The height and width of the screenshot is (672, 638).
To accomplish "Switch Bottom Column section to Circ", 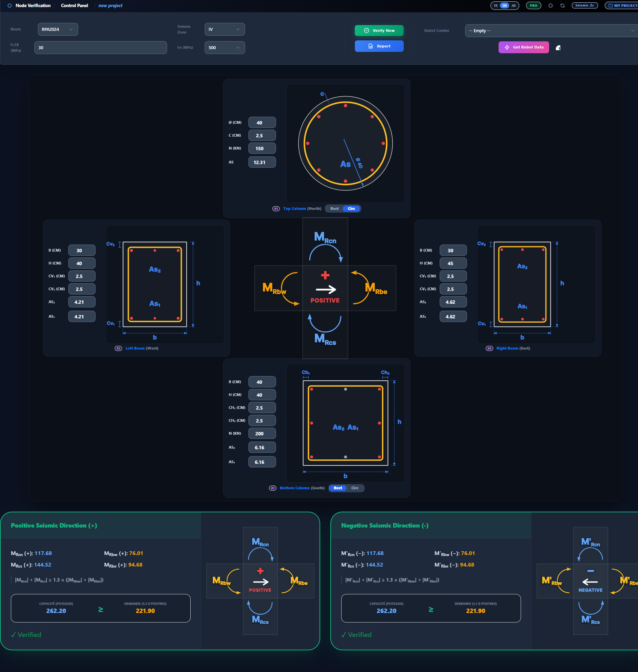I will pos(355,488).
